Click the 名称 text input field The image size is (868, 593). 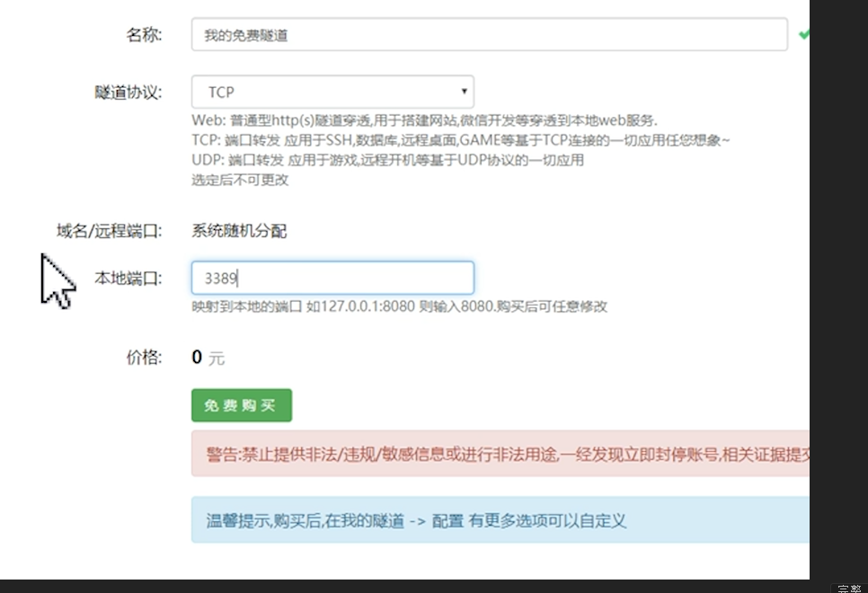click(x=489, y=35)
